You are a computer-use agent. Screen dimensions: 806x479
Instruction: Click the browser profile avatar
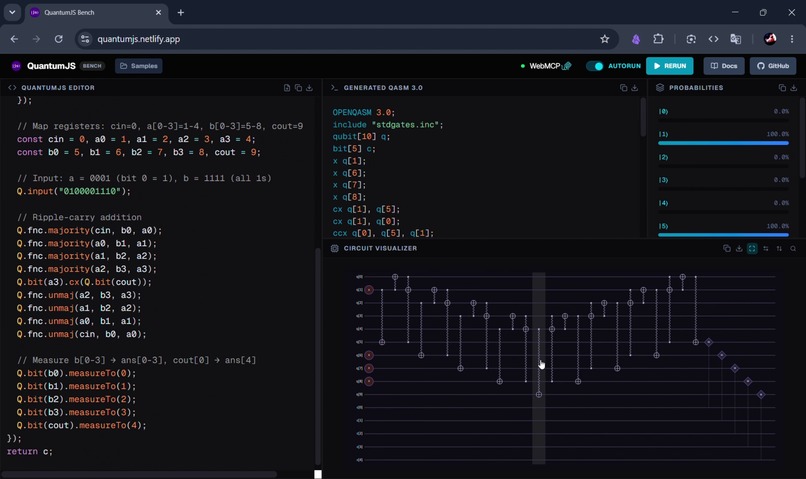tap(770, 39)
